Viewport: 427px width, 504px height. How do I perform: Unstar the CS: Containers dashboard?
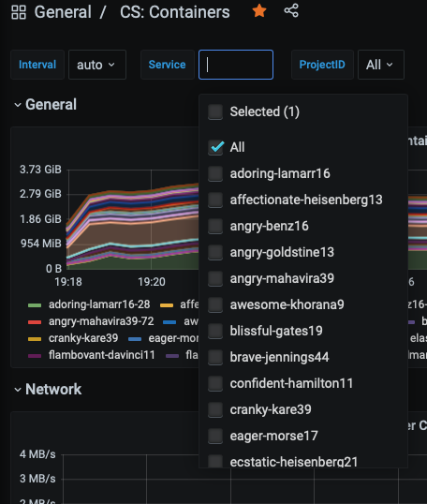tap(259, 11)
